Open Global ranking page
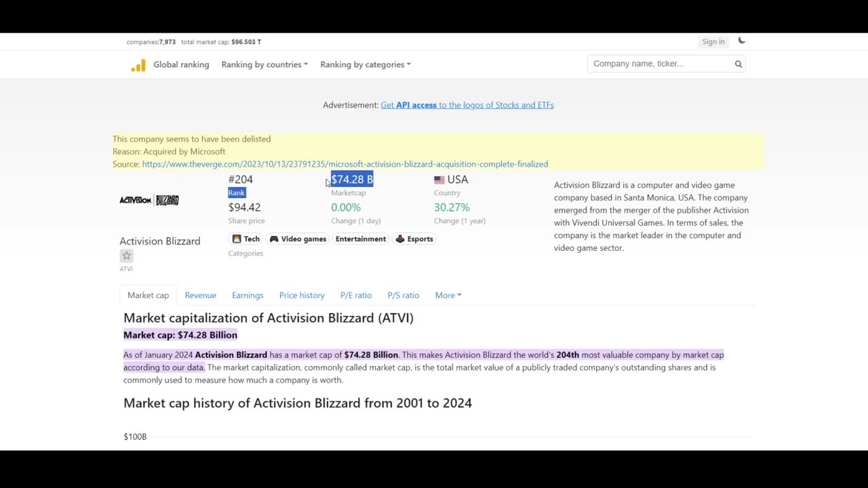 181,64
